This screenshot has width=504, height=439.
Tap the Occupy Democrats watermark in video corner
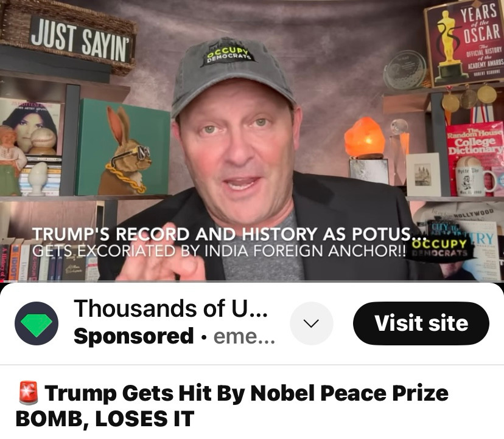coord(439,248)
